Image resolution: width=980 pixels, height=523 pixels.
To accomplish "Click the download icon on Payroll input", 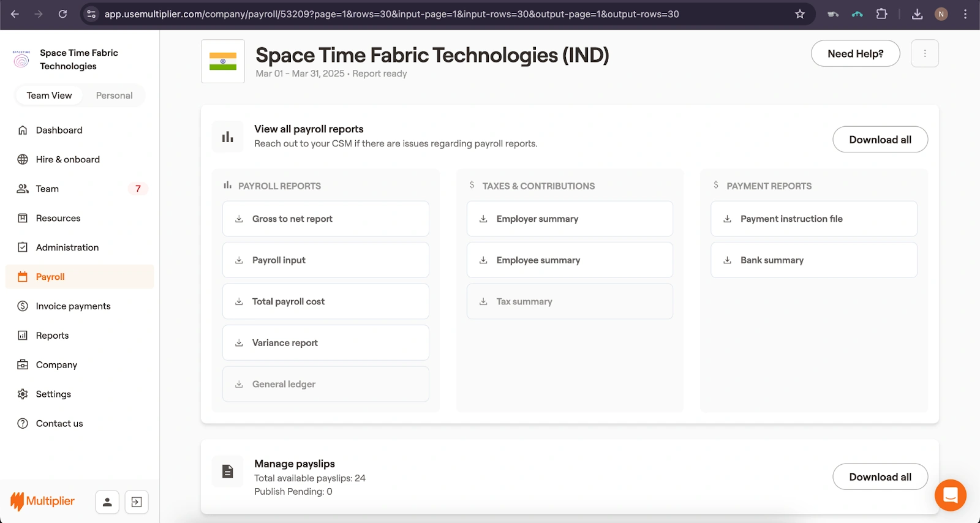I will (239, 260).
